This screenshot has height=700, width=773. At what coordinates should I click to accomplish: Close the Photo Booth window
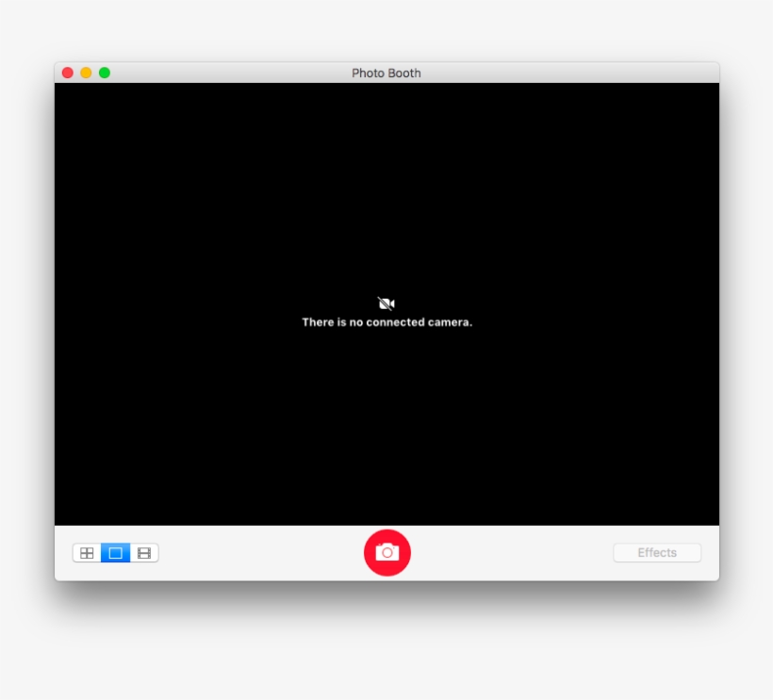[68, 73]
